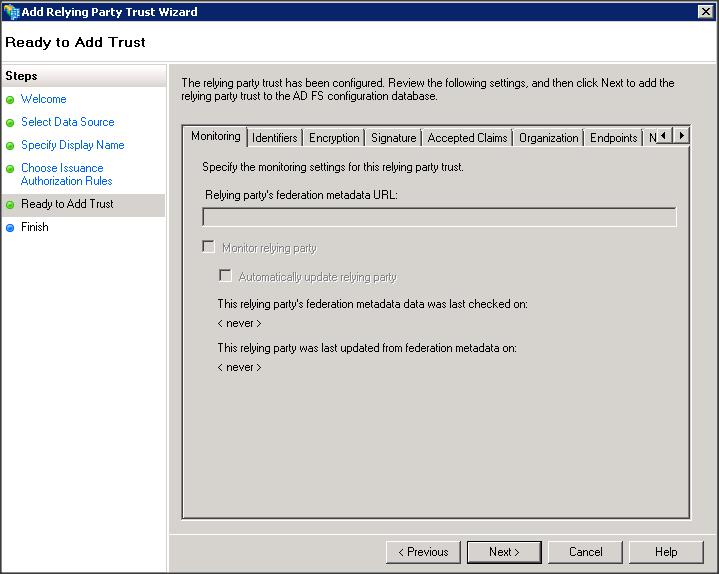Click the last checked '< never >' value
Viewport: 719px width, 574px height.
click(x=239, y=323)
